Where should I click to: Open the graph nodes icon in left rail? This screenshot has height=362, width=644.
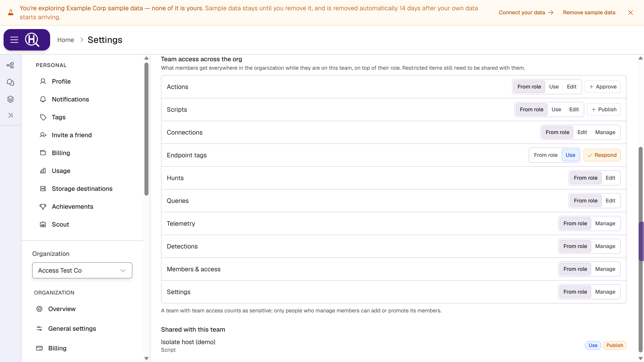tap(10, 65)
